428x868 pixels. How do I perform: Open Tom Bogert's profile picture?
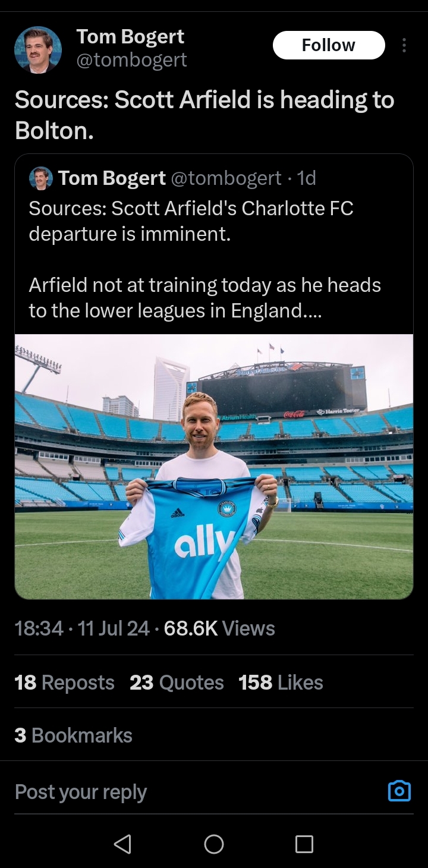(38, 50)
